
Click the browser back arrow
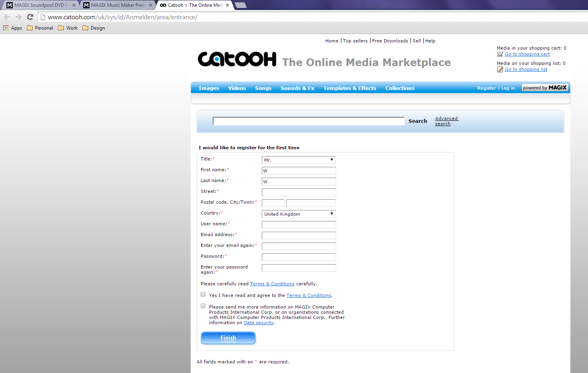[7, 17]
